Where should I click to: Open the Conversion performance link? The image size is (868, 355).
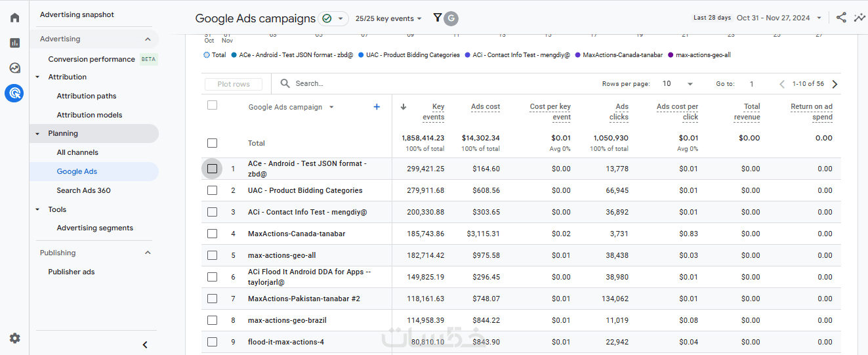[x=92, y=59]
